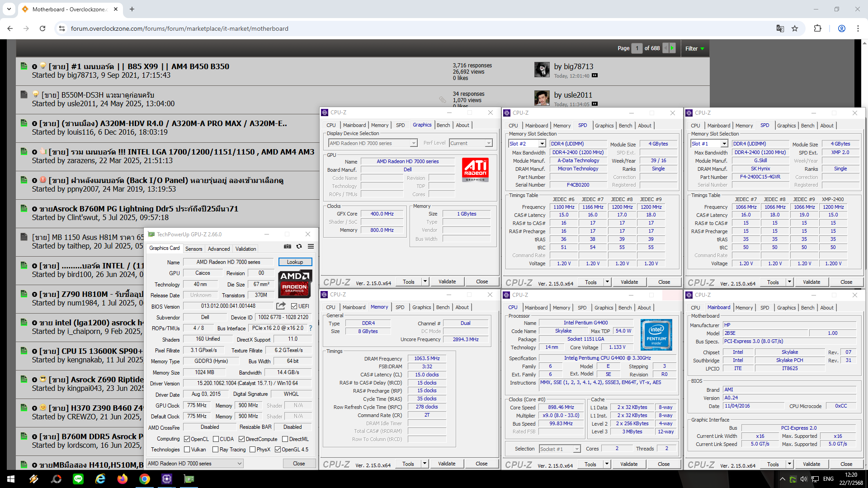Toggle the CUDA checkbox

216,439
